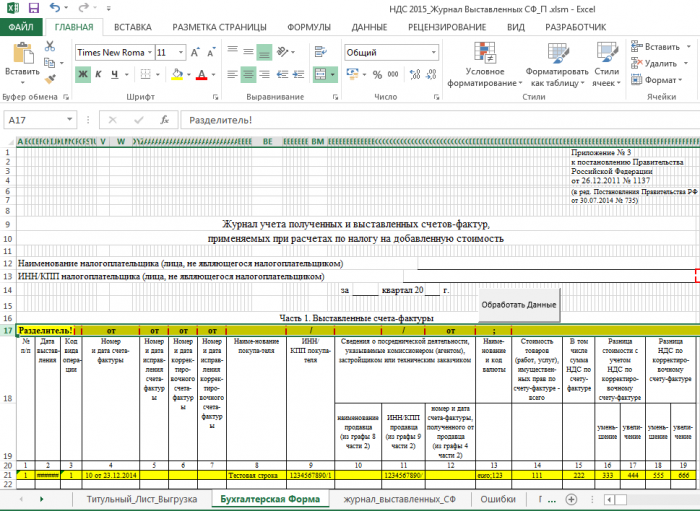The width and height of the screenshot is (700, 511).
Task: Switch to the ФОРМУЛЫ tab
Action: (309, 27)
